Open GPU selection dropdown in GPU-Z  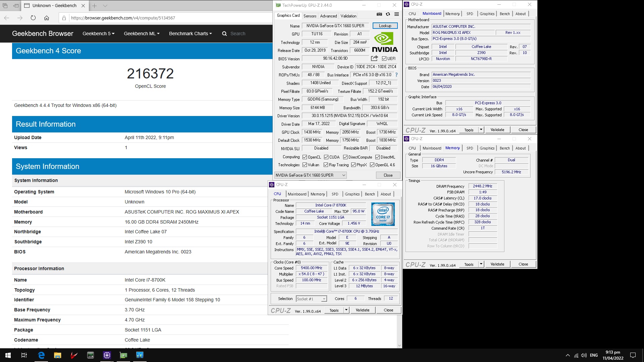[310, 175]
